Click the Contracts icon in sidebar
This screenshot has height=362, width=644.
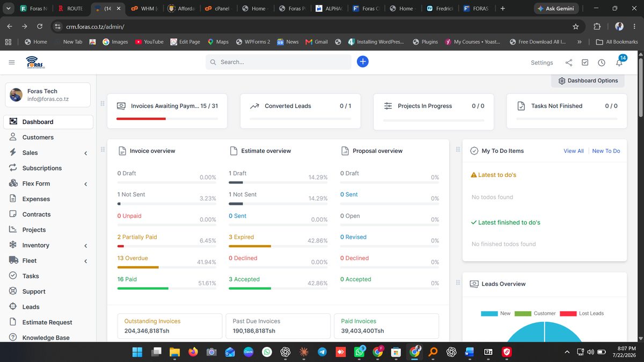click(x=13, y=214)
